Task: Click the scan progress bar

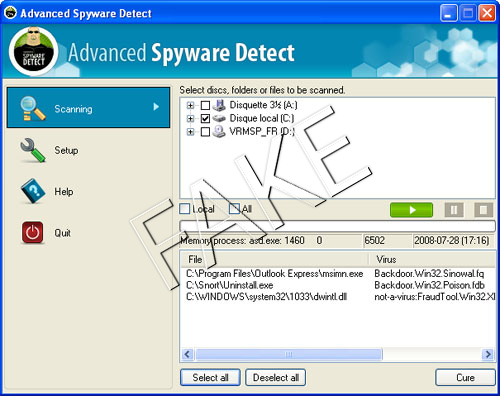Action: coord(337,226)
